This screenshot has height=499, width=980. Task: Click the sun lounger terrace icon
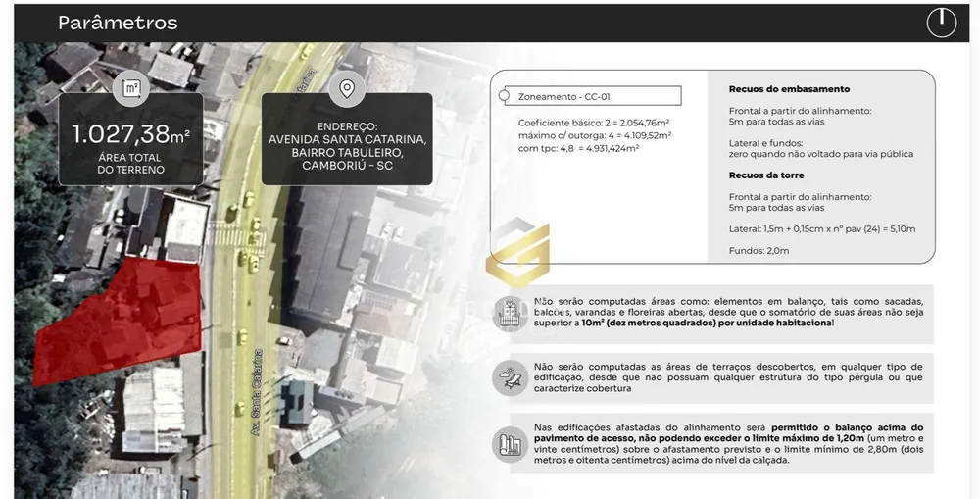point(510,377)
